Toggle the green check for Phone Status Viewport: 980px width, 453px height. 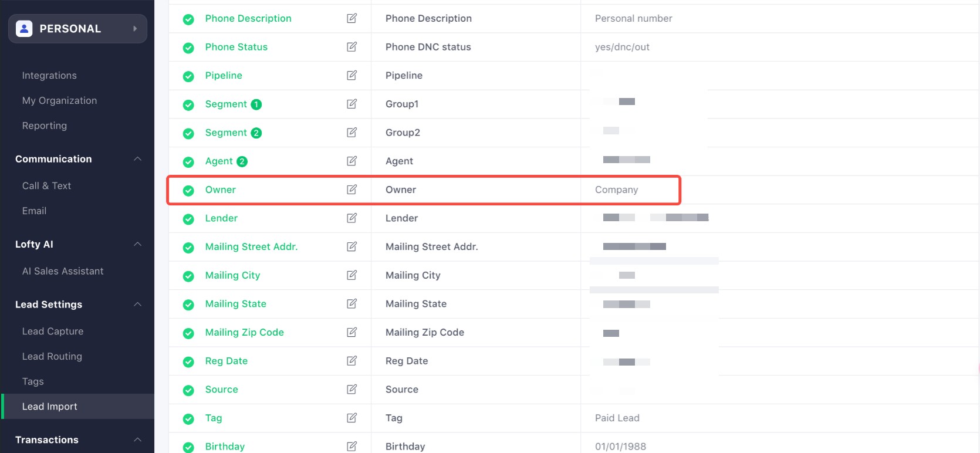coord(188,48)
